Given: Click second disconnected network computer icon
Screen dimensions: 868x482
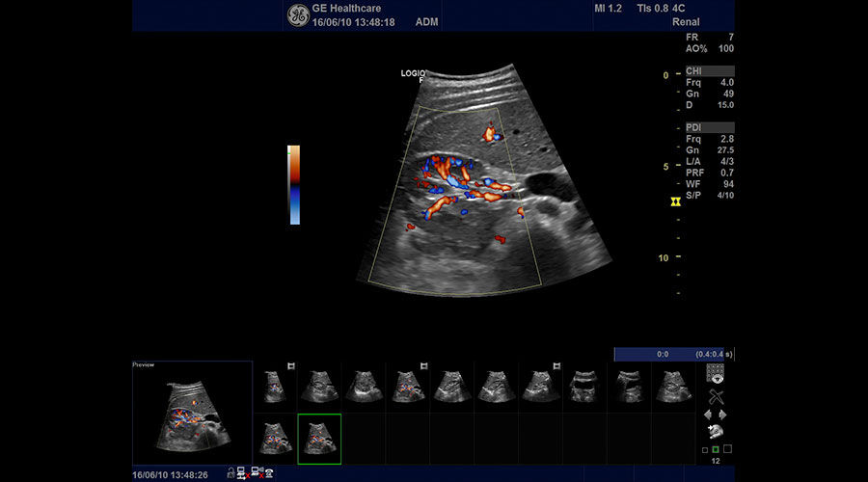Looking at the screenshot, I should pyautogui.click(x=257, y=472).
